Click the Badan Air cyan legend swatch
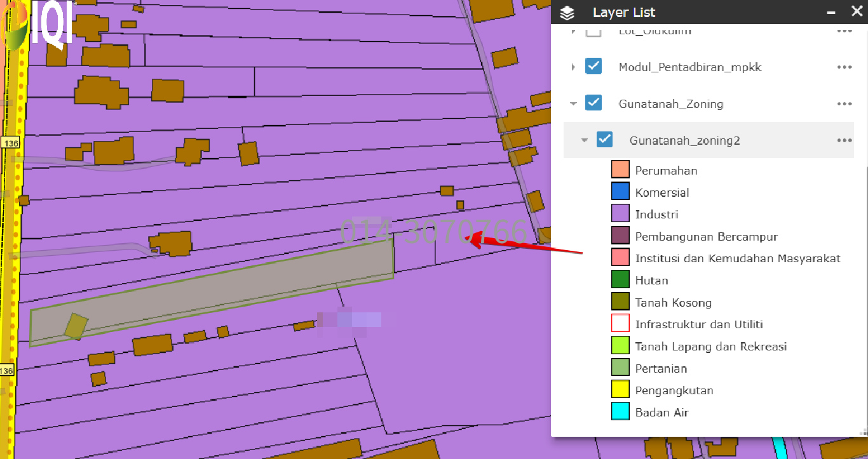 620,412
